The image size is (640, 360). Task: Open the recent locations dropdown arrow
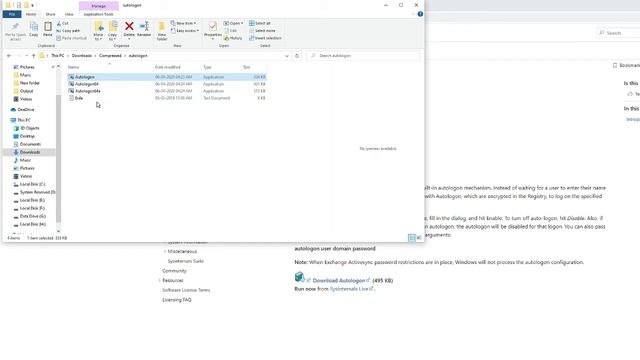[27, 56]
